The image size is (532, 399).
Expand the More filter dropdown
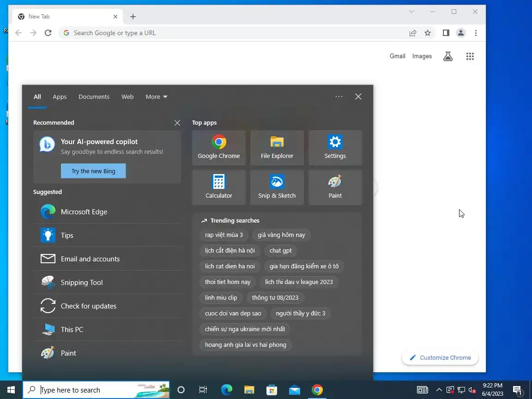[x=157, y=97]
